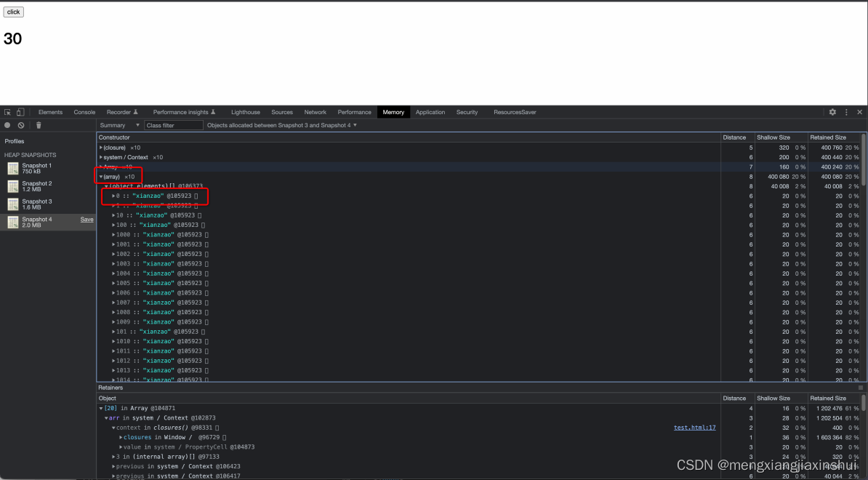Select previous in system / Context @106423
Viewport: 868px width, 480px height.
click(479, 467)
